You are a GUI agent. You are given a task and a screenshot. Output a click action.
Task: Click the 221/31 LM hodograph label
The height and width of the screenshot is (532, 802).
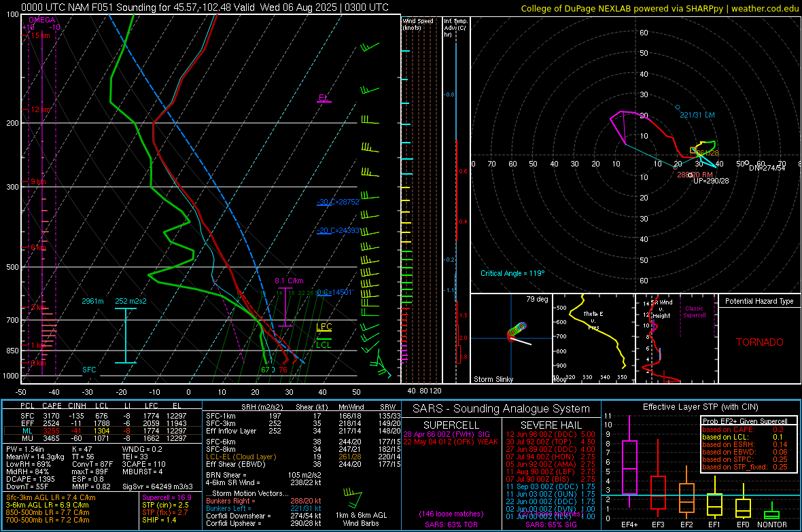pos(697,115)
